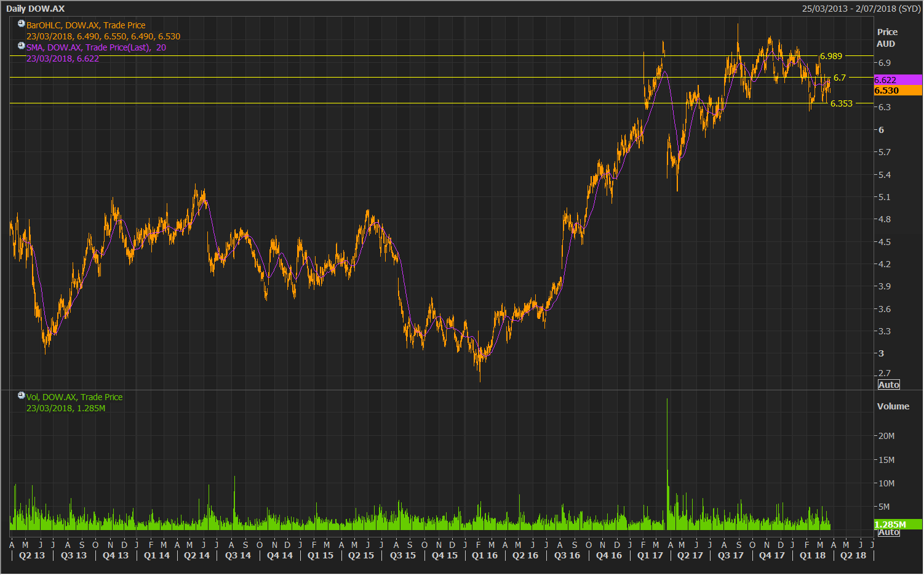Click the orange 6.530 last price tag
Viewport: 924px width, 575px height.
pos(898,90)
